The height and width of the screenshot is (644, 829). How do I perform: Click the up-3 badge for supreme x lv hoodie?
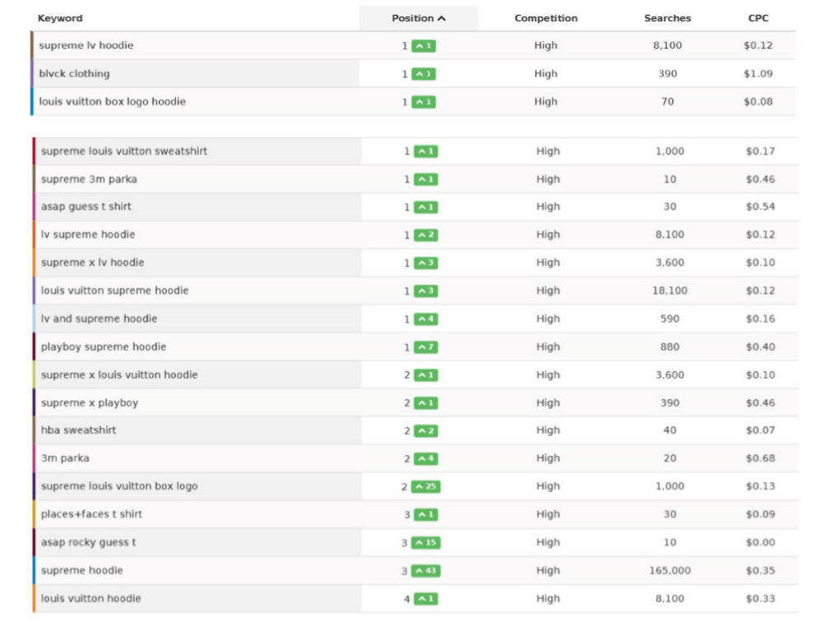pos(426,263)
